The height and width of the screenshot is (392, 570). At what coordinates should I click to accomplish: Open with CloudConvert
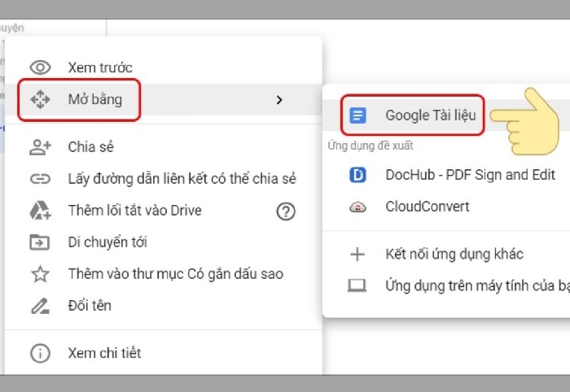427,207
